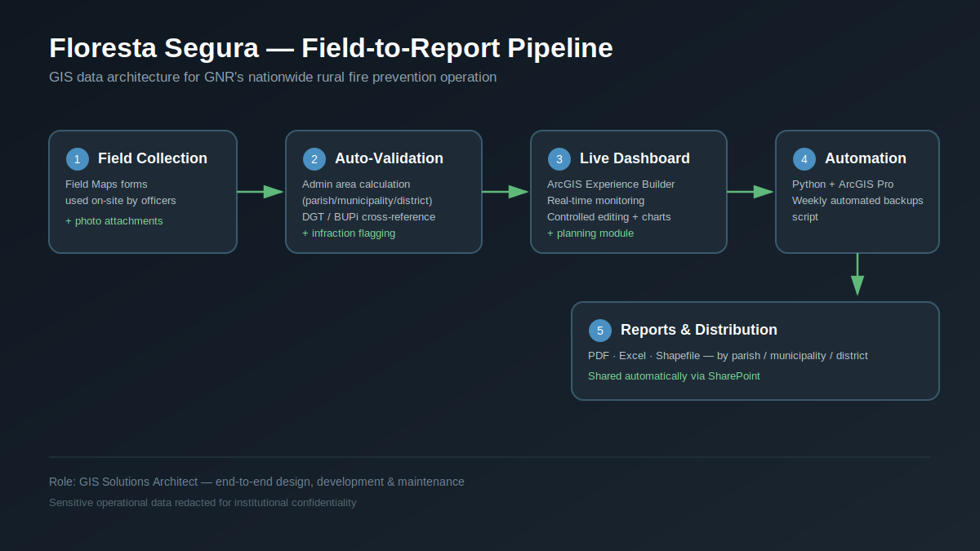Click the green '+ planning module' line
The width and height of the screenshot is (980, 551).
click(x=590, y=233)
